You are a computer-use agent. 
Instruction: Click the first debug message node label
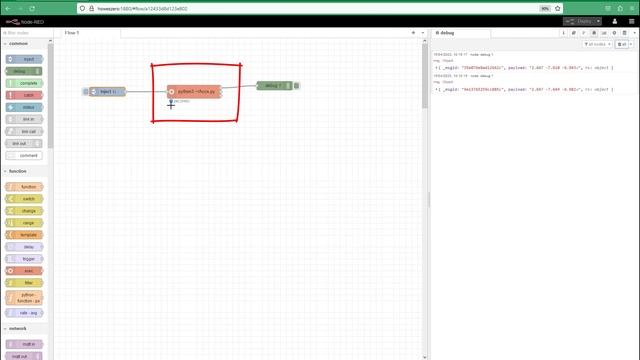(481, 54)
